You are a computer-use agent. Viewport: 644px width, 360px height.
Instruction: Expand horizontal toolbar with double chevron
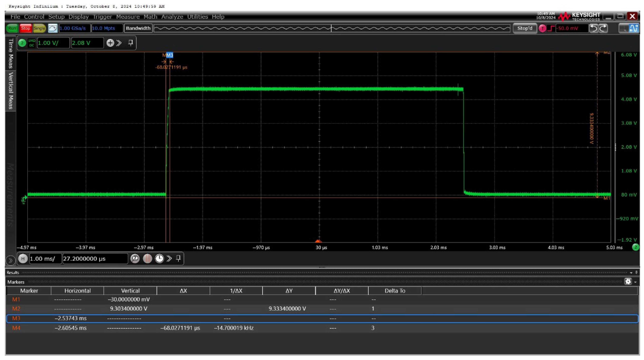coord(169,259)
